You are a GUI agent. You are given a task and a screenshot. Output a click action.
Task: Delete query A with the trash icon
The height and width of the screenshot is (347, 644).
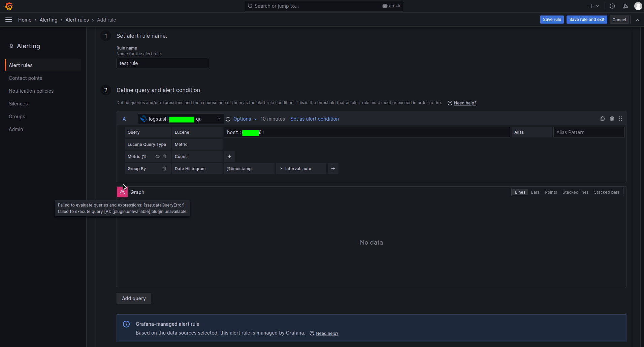click(x=612, y=119)
